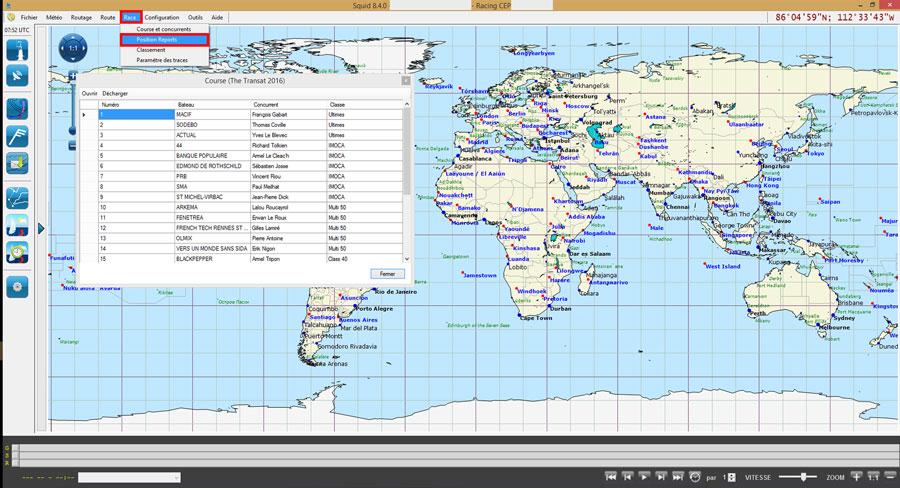The height and width of the screenshot is (488, 900).
Task: Adjust the step value stepper next to 'par'
Action: pos(730,477)
